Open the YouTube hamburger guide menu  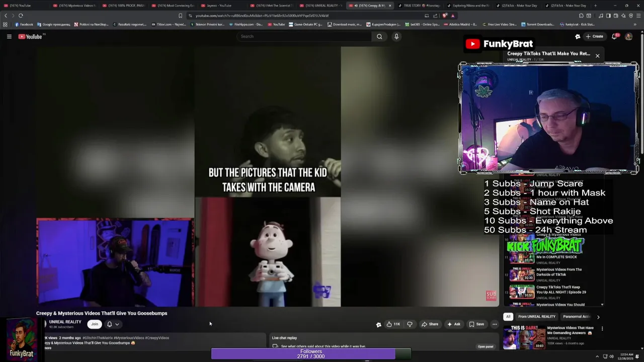9,36
